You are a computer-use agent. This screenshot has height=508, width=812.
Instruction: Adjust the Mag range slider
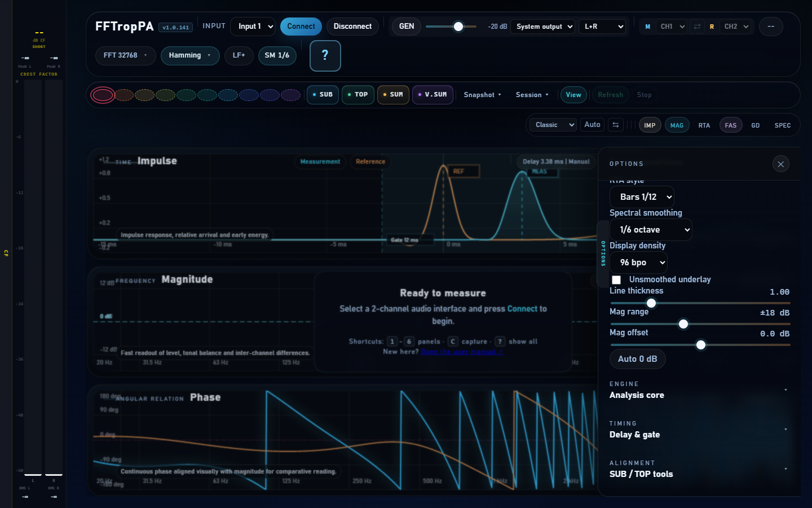pos(700,324)
